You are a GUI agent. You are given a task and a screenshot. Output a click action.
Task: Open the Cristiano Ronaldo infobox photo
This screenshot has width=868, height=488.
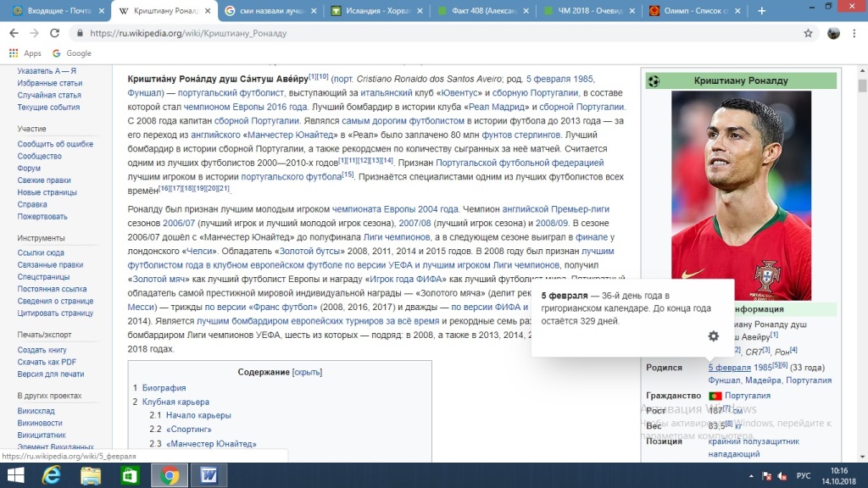click(741, 196)
